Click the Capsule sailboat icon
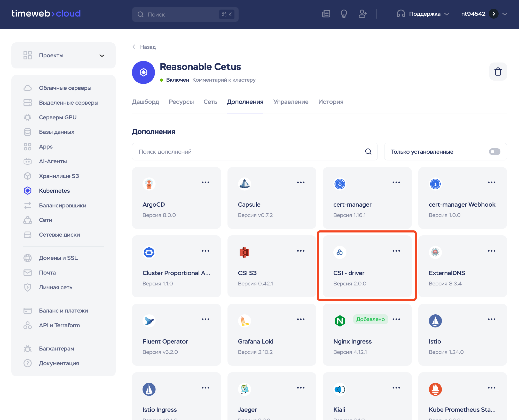 [x=245, y=184]
